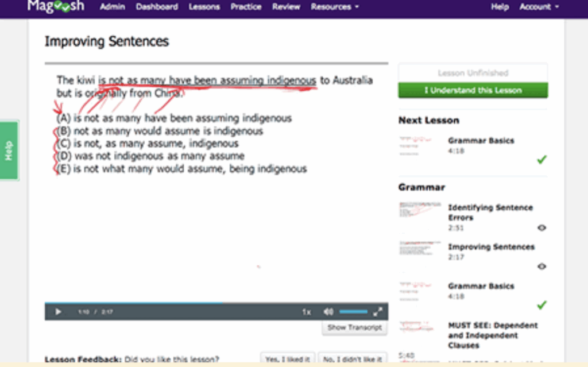Click the Magoosh logo
588x367 pixels.
click(56, 6)
